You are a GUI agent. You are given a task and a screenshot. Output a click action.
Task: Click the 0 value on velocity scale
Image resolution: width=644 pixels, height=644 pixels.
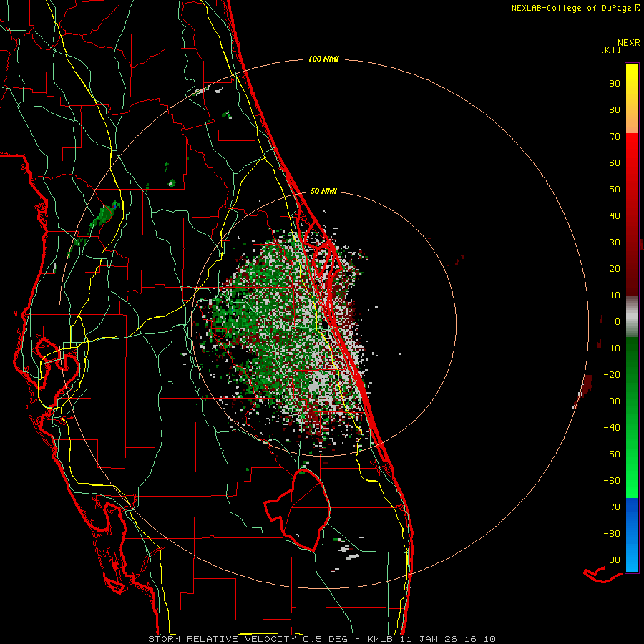618,322
